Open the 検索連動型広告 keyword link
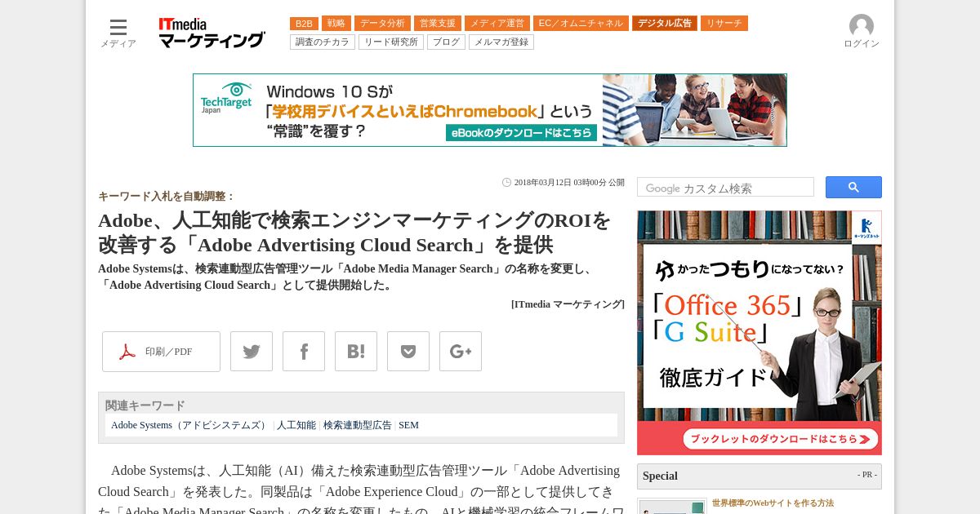Viewport: 980px width, 514px height. click(358, 425)
